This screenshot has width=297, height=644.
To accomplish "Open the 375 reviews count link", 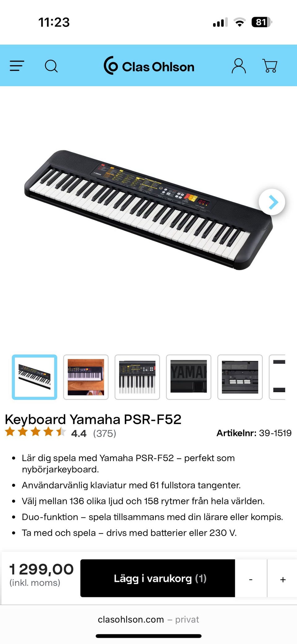I will pos(105,433).
